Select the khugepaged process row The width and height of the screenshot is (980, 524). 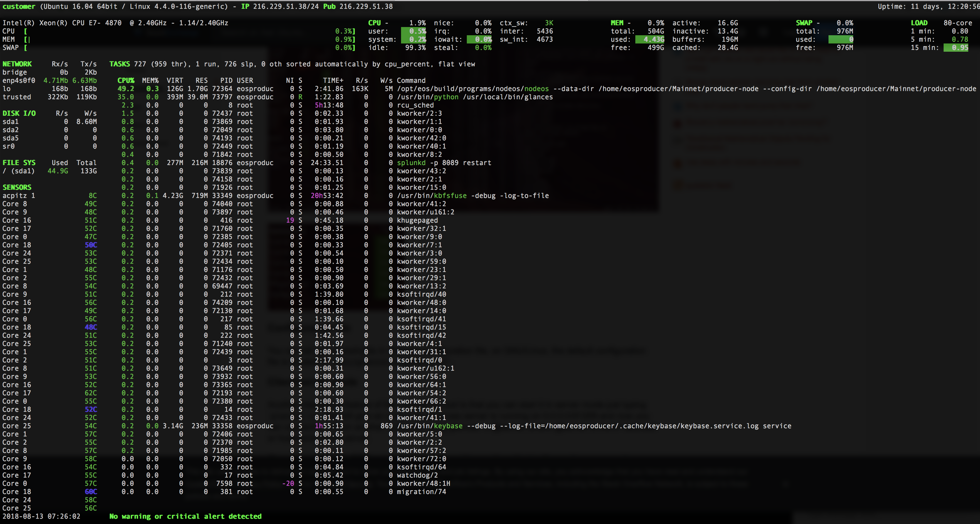click(x=279, y=220)
